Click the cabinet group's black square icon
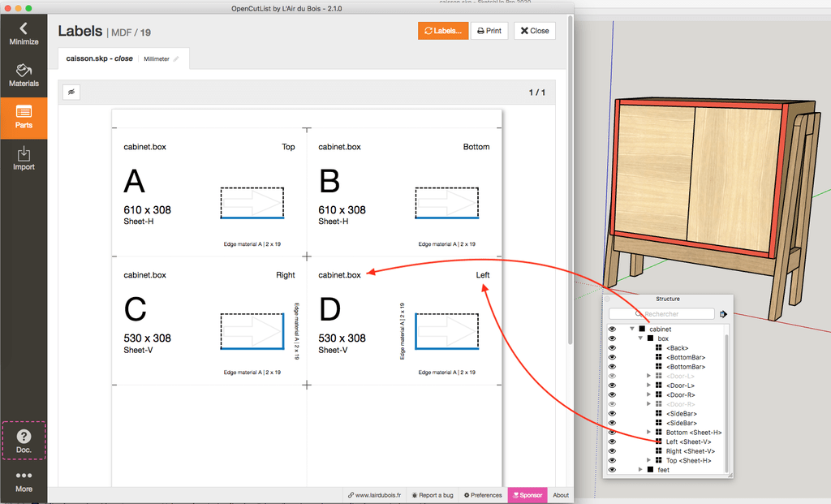The height and width of the screenshot is (504, 831). click(642, 330)
